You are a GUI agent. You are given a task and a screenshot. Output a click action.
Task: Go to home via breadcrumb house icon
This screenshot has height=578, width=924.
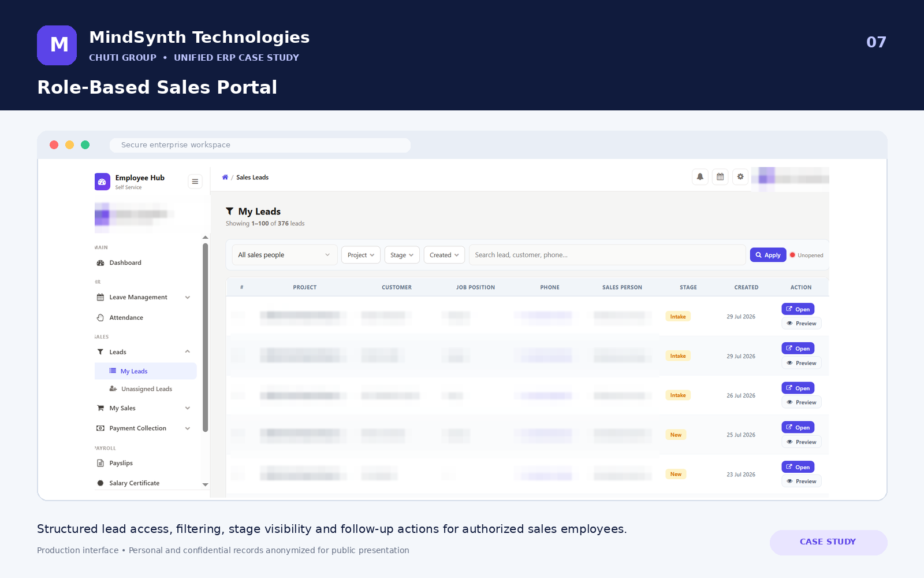click(x=225, y=177)
